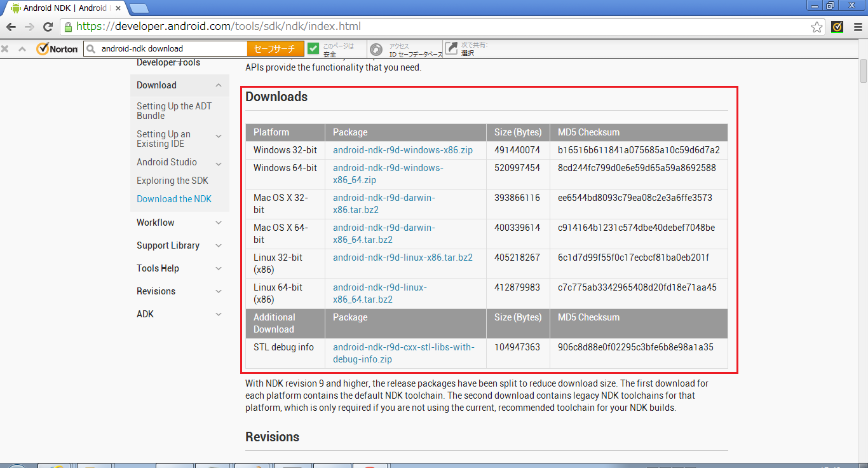Click the Downloads section heading
The height and width of the screenshot is (468, 868).
click(276, 97)
